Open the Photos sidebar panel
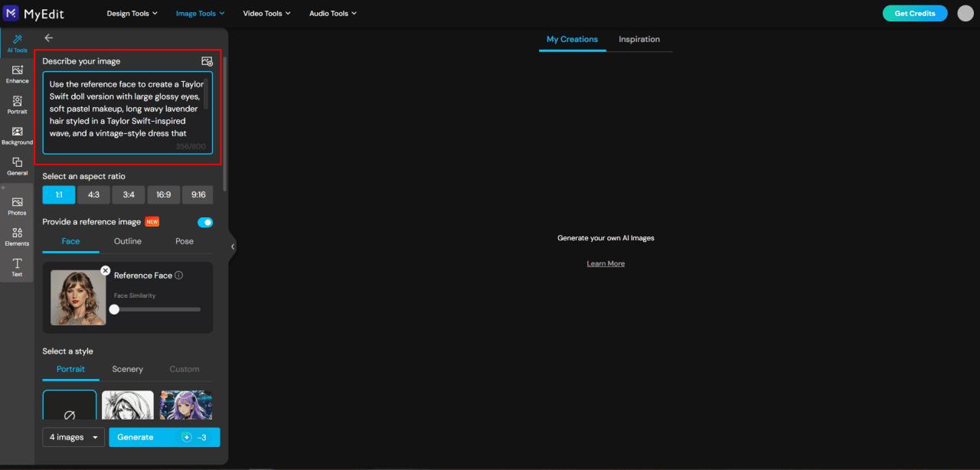 [x=17, y=206]
